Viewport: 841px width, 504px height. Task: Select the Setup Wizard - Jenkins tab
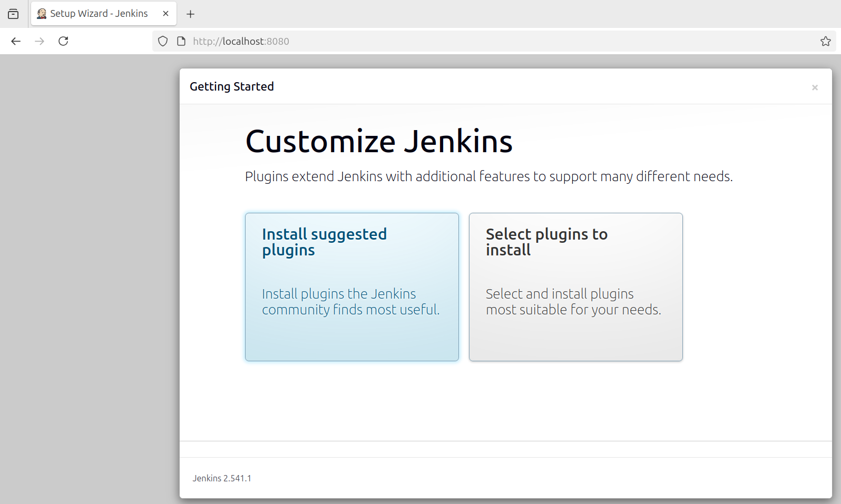104,14
